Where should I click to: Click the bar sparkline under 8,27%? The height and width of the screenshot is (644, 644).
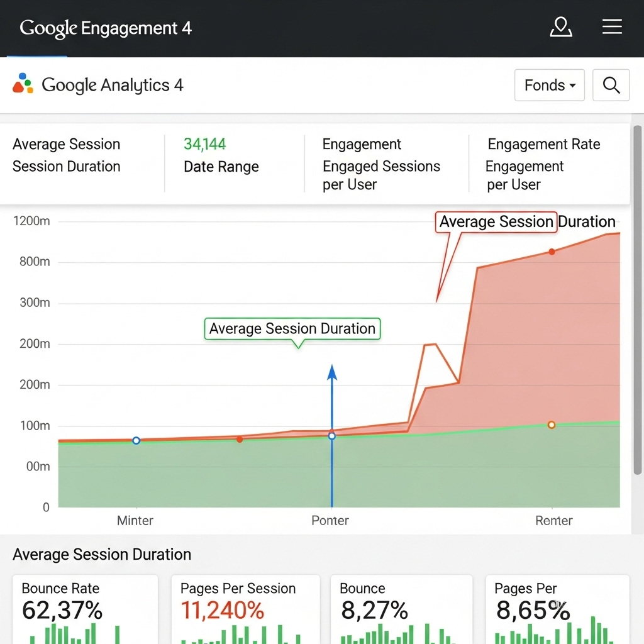(x=397, y=634)
